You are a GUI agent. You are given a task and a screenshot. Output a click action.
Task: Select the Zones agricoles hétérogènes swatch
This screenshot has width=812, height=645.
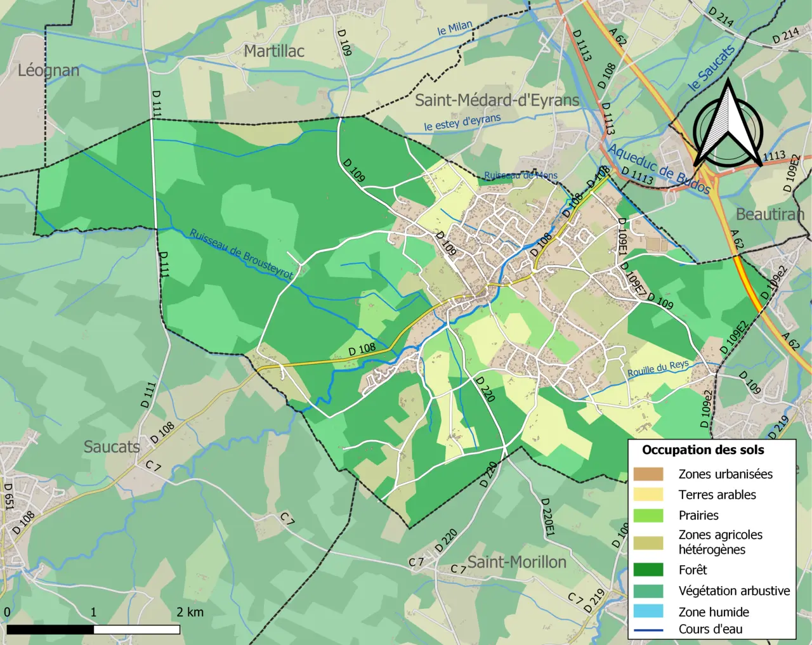tap(648, 542)
